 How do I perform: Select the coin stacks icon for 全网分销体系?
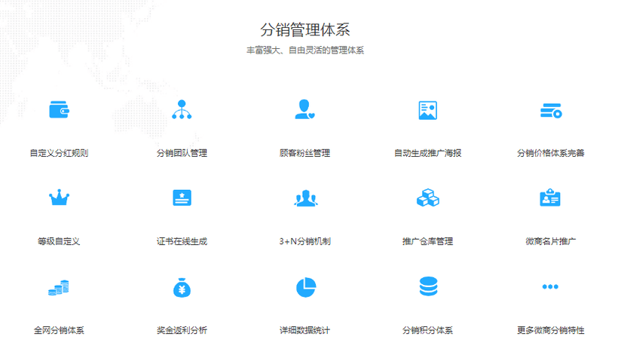(x=59, y=287)
